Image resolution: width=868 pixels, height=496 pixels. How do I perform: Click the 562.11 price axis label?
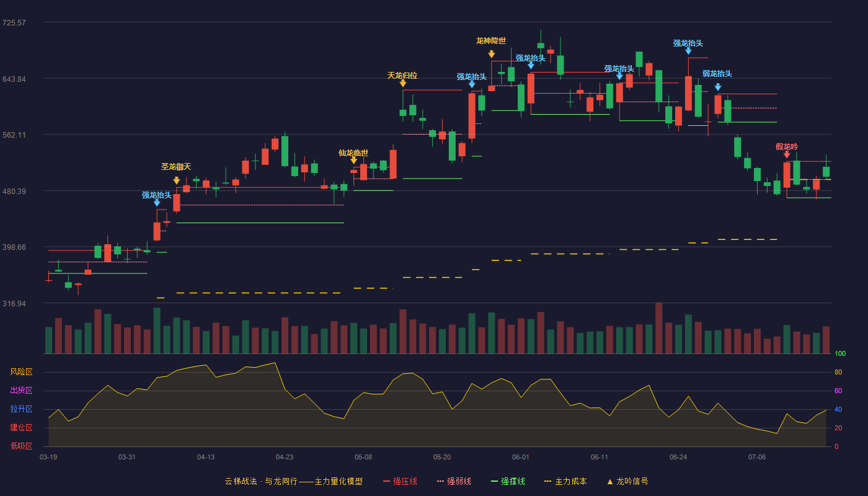click(14, 135)
